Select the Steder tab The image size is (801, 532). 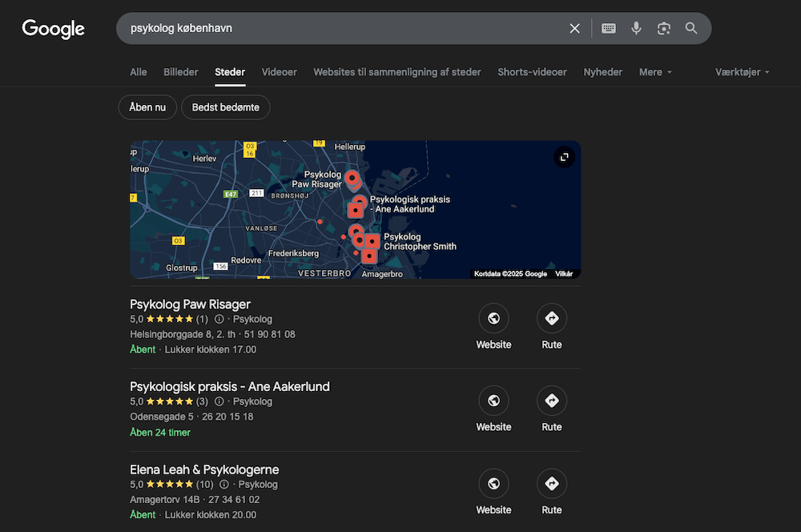230,72
